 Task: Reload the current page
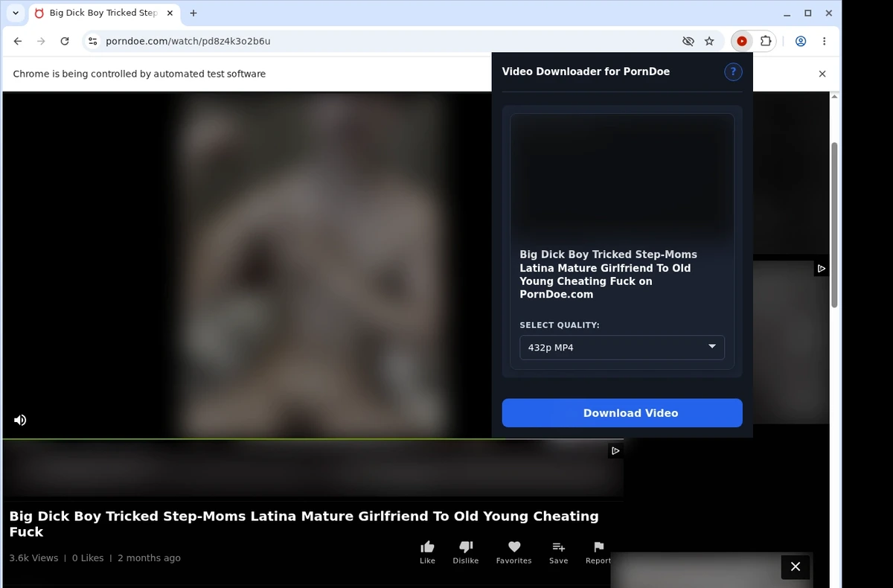[x=65, y=42]
